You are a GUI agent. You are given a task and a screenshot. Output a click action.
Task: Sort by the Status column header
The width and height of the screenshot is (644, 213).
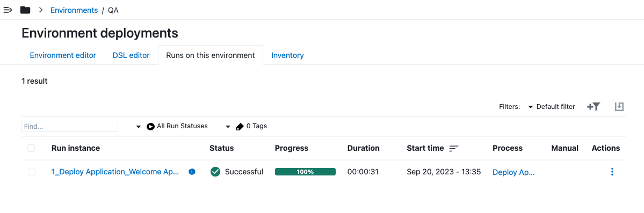click(x=222, y=148)
